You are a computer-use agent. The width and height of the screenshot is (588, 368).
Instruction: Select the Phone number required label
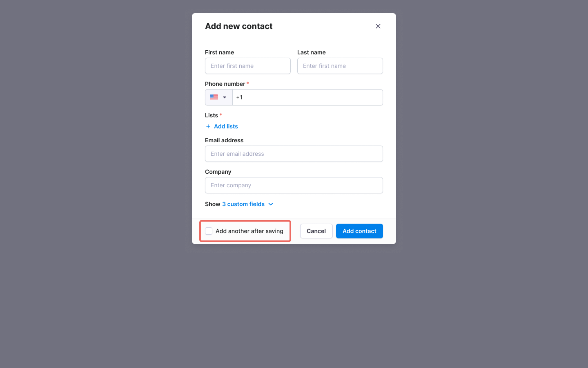(226, 84)
